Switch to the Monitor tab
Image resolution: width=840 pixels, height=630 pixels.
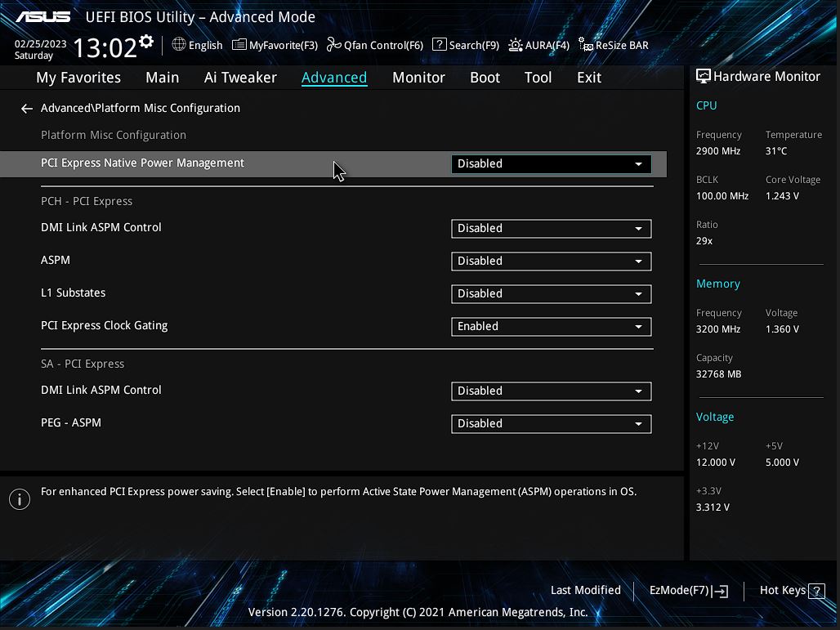418,78
